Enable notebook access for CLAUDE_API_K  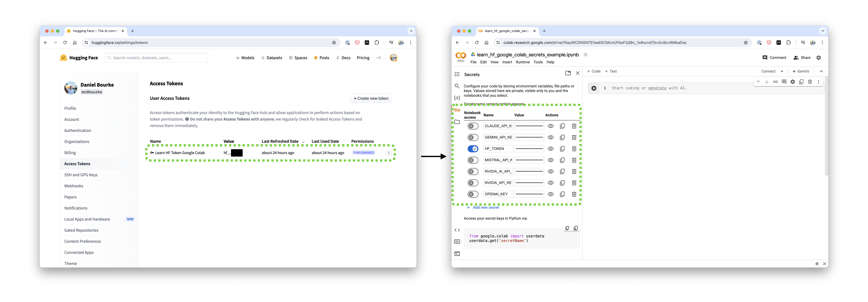click(x=473, y=126)
